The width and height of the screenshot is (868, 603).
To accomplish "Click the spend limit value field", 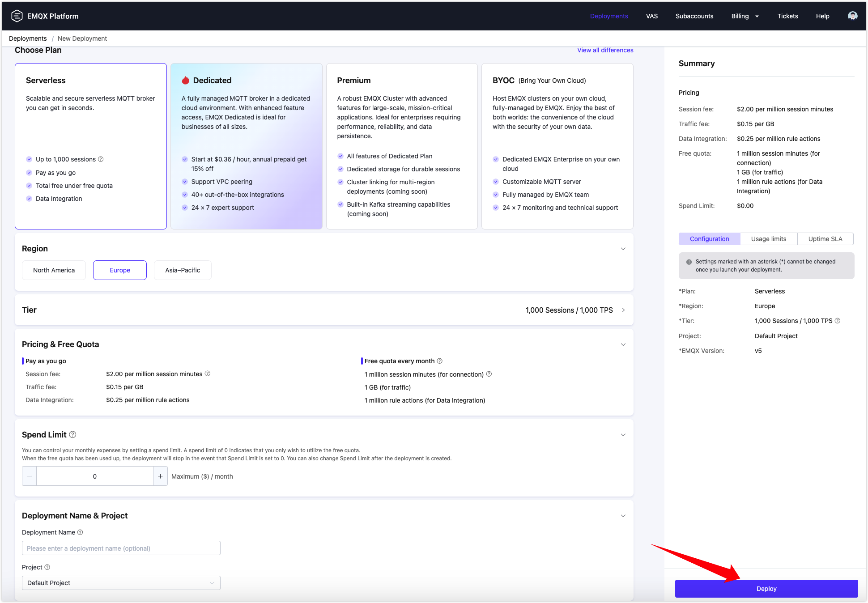I will click(95, 476).
